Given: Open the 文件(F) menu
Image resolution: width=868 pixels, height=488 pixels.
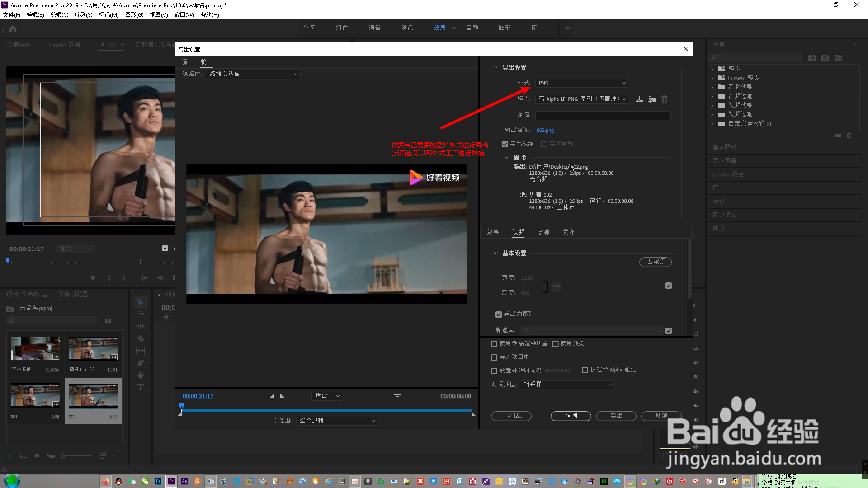Looking at the screenshot, I should [x=11, y=15].
